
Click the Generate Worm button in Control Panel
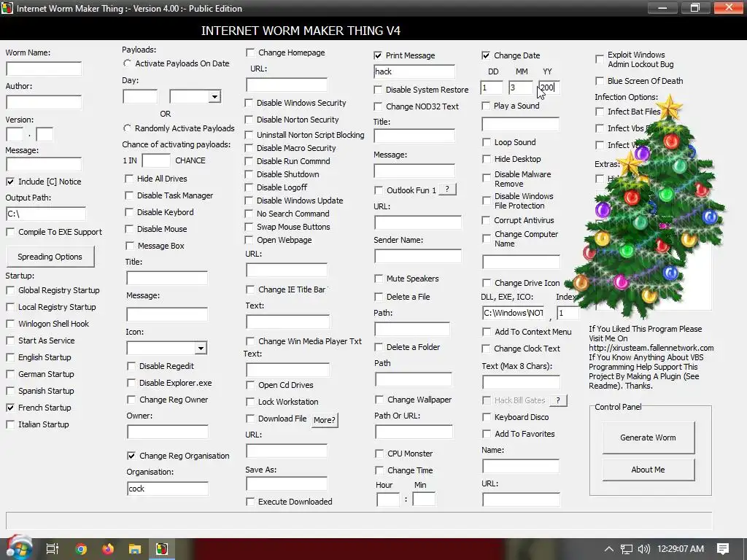[x=648, y=437]
